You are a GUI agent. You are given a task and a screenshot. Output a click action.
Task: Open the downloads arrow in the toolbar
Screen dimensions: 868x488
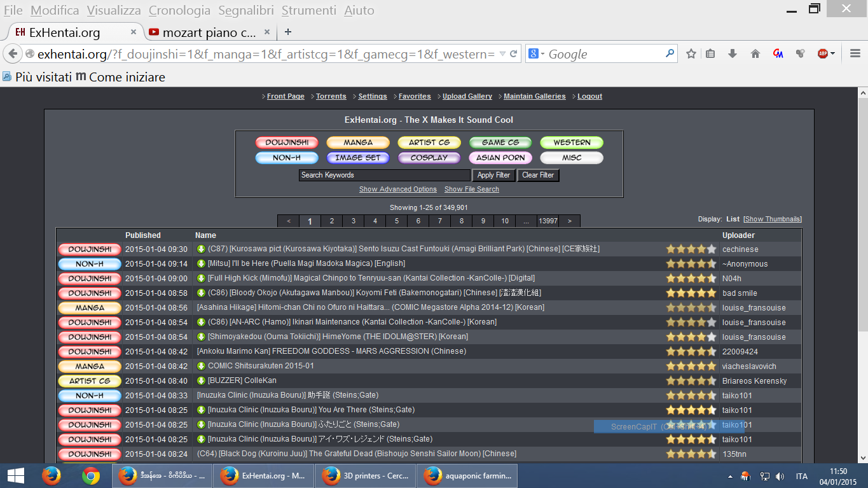coord(733,54)
